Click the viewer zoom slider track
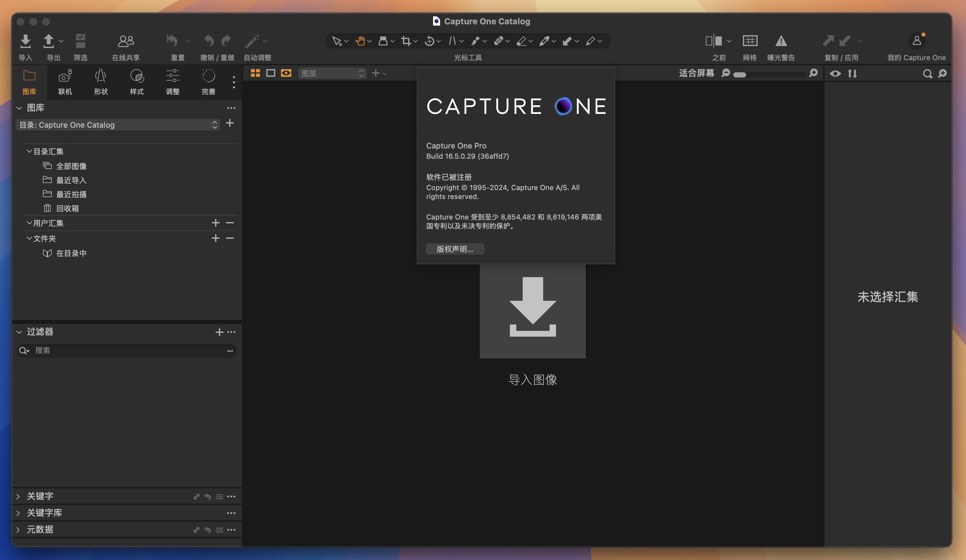 (x=769, y=74)
